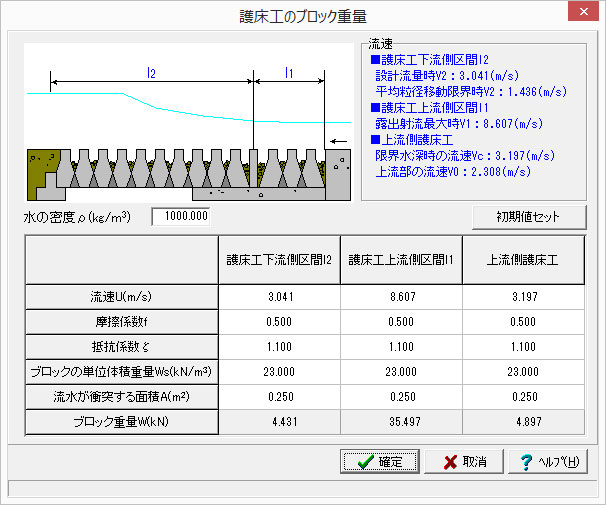This screenshot has height=505, width=606.
Task: Click the ■上流側護床工 heading
Action: point(412,139)
